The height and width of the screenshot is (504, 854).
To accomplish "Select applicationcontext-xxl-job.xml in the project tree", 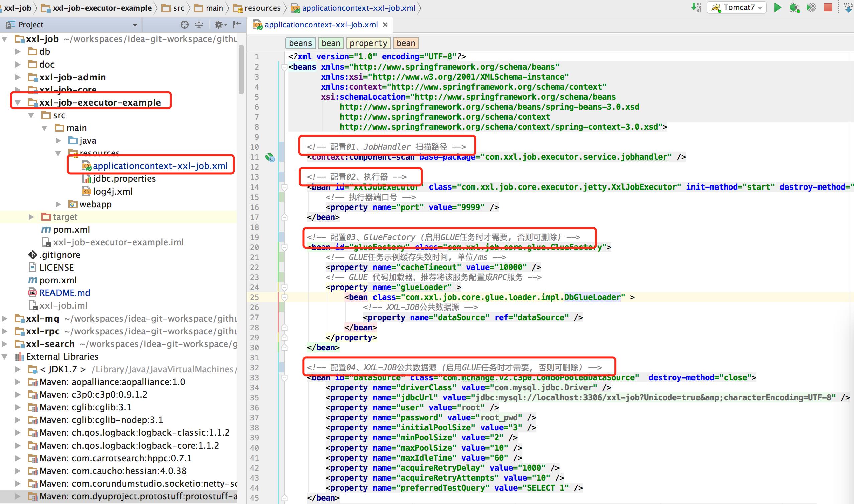I will click(155, 166).
